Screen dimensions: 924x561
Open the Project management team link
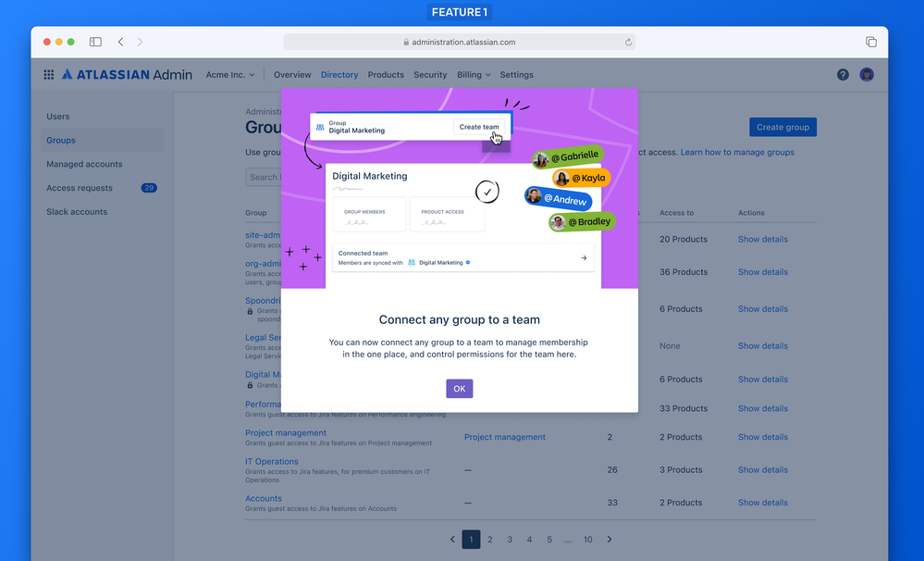[505, 437]
